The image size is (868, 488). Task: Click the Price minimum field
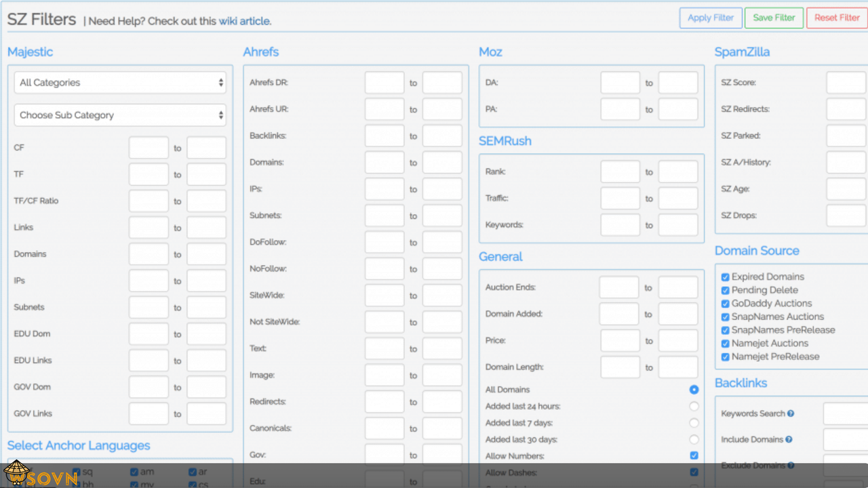pyautogui.click(x=620, y=340)
